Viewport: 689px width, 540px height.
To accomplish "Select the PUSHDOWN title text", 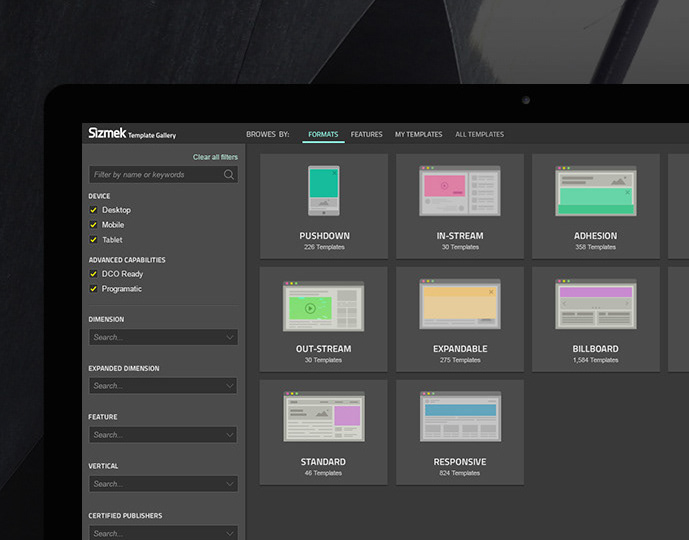I will tap(324, 236).
